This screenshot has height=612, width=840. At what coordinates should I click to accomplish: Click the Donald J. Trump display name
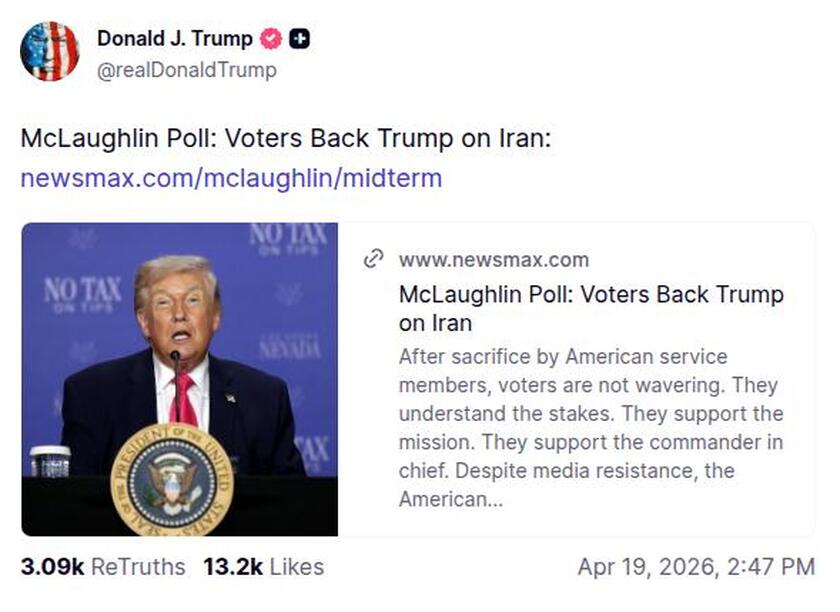pos(174,39)
